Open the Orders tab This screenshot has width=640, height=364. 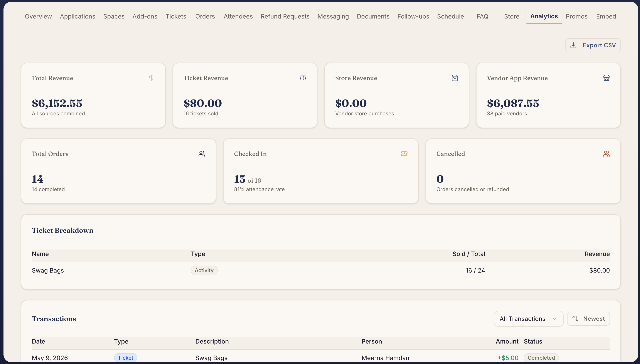coord(205,17)
